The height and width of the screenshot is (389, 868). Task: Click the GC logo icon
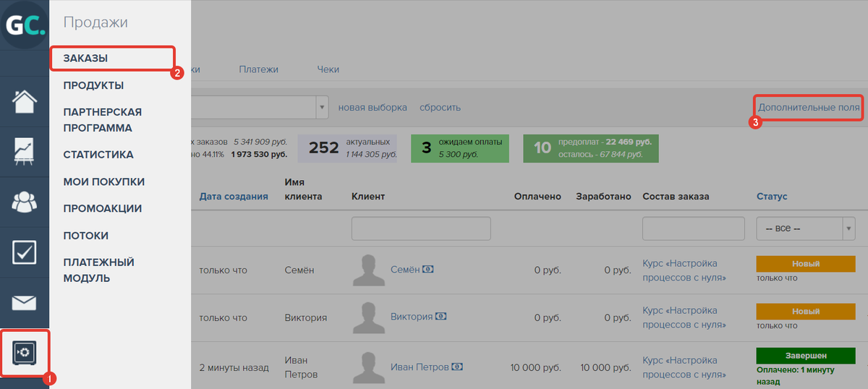pyautogui.click(x=25, y=25)
